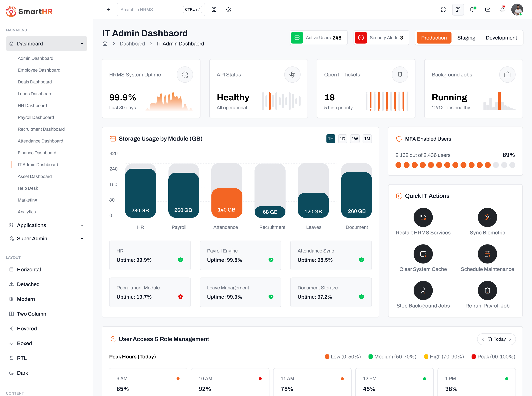Click the Clear System Cache icon
The image size is (532, 396).
423,254
